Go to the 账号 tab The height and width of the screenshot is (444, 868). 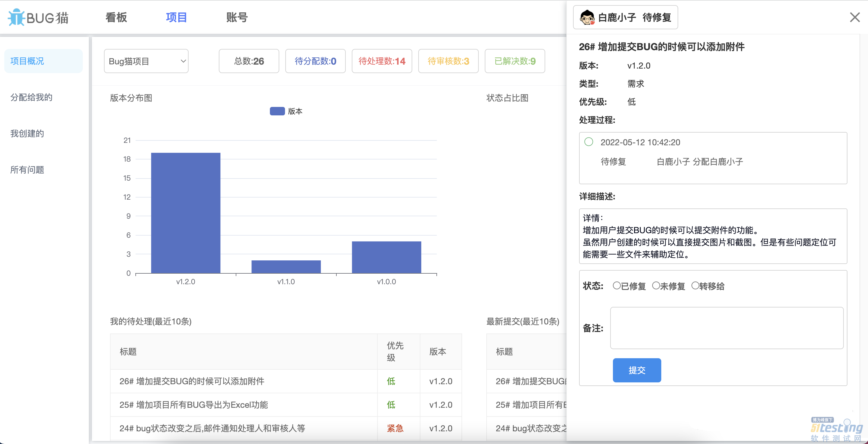pyautogui.click(x=237, y=17)
